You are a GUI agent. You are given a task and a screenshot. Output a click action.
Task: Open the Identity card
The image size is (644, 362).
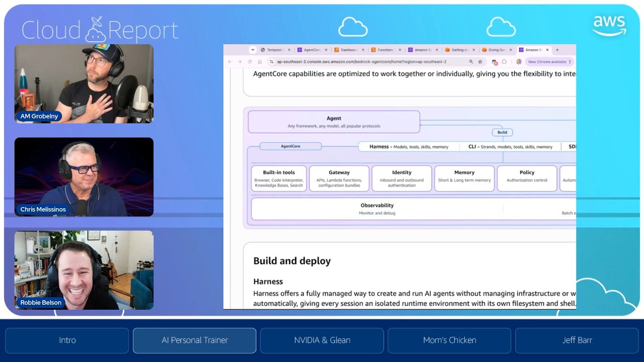(x=401, y=178)
